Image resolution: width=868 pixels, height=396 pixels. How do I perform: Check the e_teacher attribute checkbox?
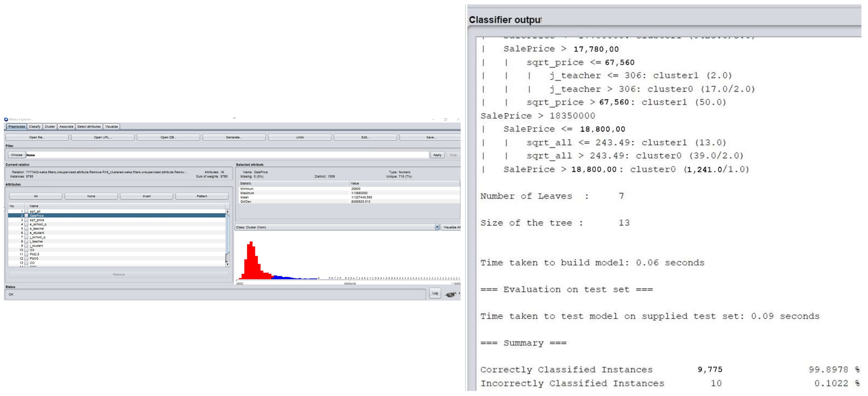pos(26,229)
